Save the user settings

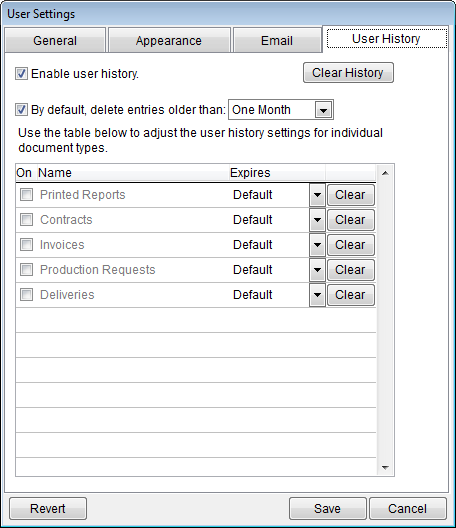327,508
